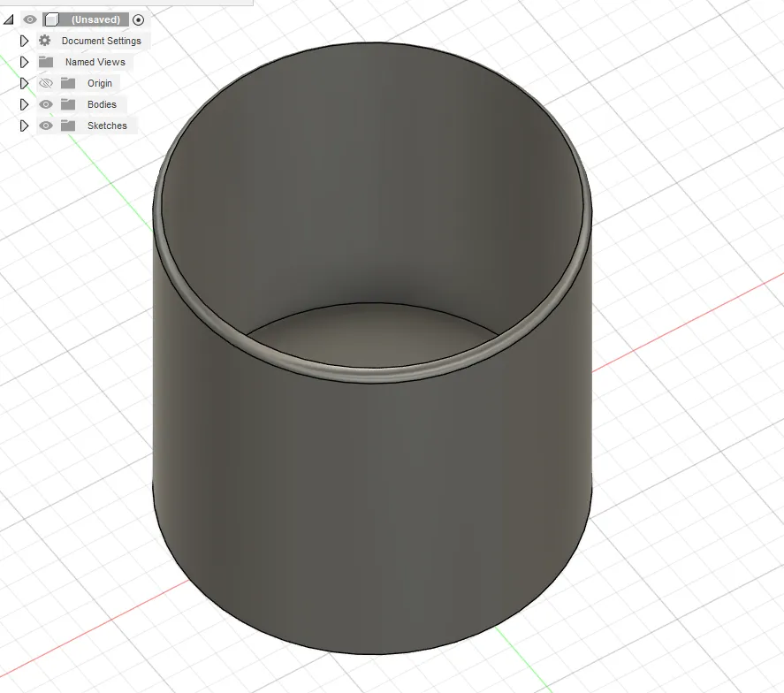Click the Sketches folder icon
Image resolution: width=784 pixels, height=693 pixels.
(68, 126)
